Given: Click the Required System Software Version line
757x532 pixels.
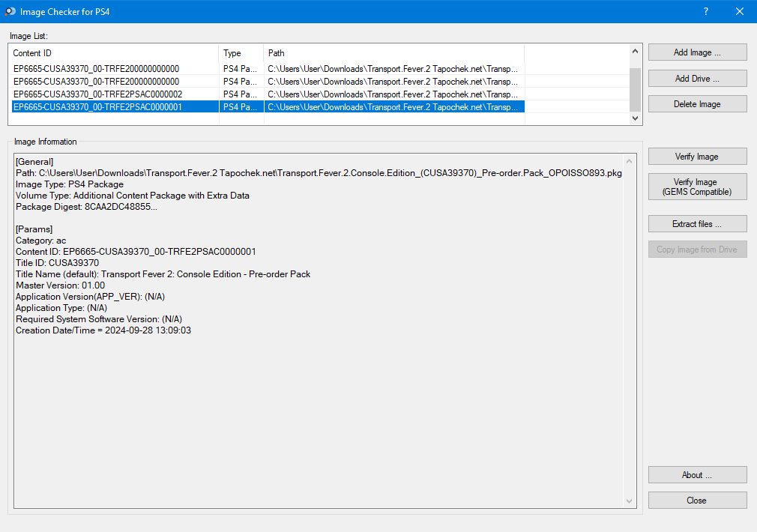Looking at the screenshot, I should pos(99,319).
